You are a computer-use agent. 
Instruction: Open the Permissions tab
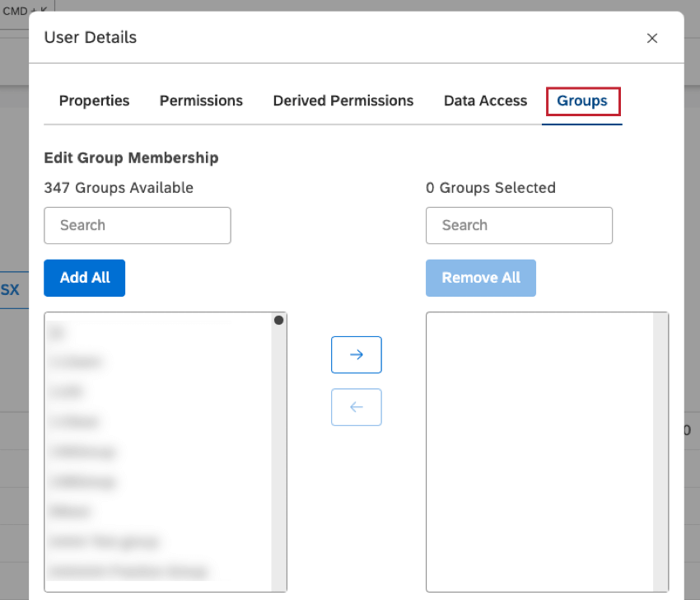click(x=201, y=101)
